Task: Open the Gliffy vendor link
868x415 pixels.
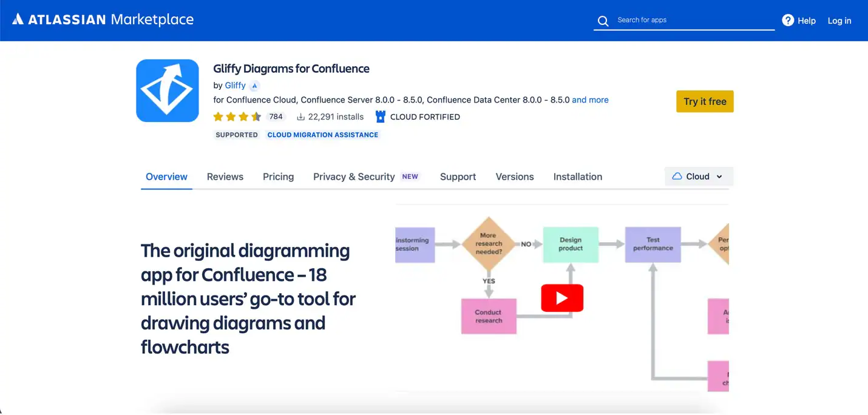Action: pyautogui.click(x=236, y=86)
